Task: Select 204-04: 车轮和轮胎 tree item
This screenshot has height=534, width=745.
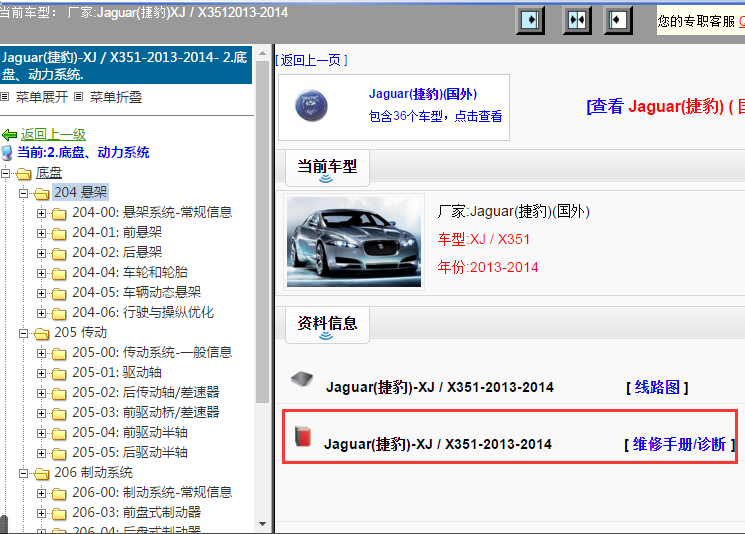Action: (x=129, y=272)
